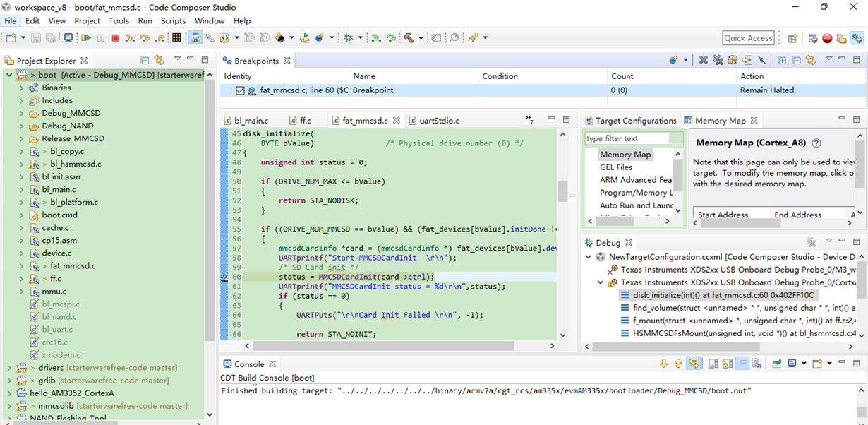
Task: Click Skip All Breakpoints icon
Action: tap(762, 61)
